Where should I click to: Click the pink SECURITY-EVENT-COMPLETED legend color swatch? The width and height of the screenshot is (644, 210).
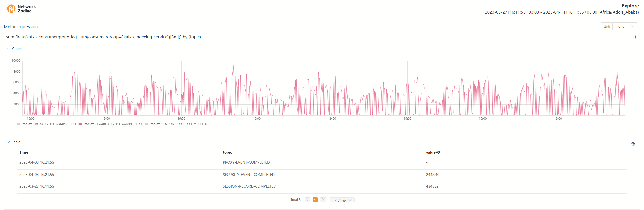(x=80, y=124)
